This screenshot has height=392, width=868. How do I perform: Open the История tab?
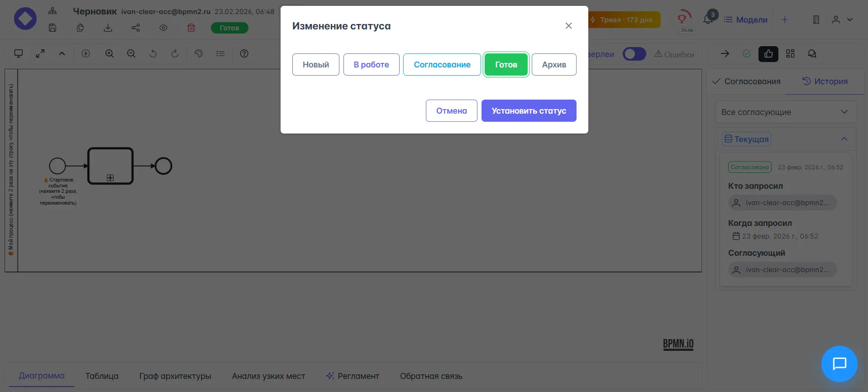(825, 81)
